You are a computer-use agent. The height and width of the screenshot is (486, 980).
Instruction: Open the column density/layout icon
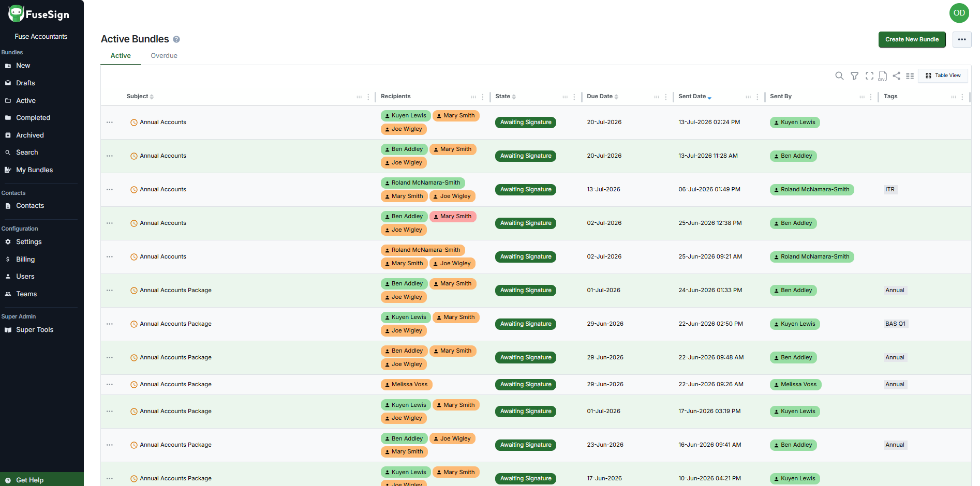tap(910, 76)
